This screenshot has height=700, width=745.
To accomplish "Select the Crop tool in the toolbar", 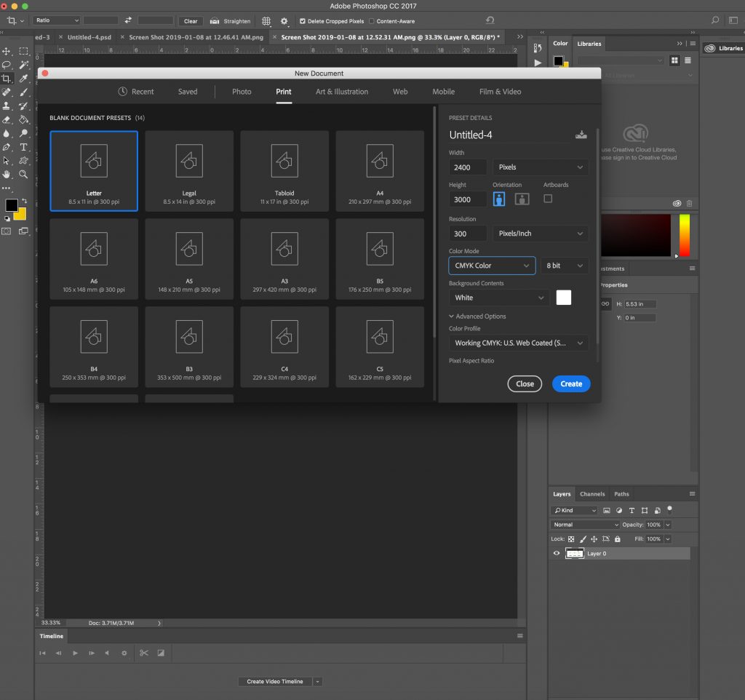I will click(x=7, y=79).
